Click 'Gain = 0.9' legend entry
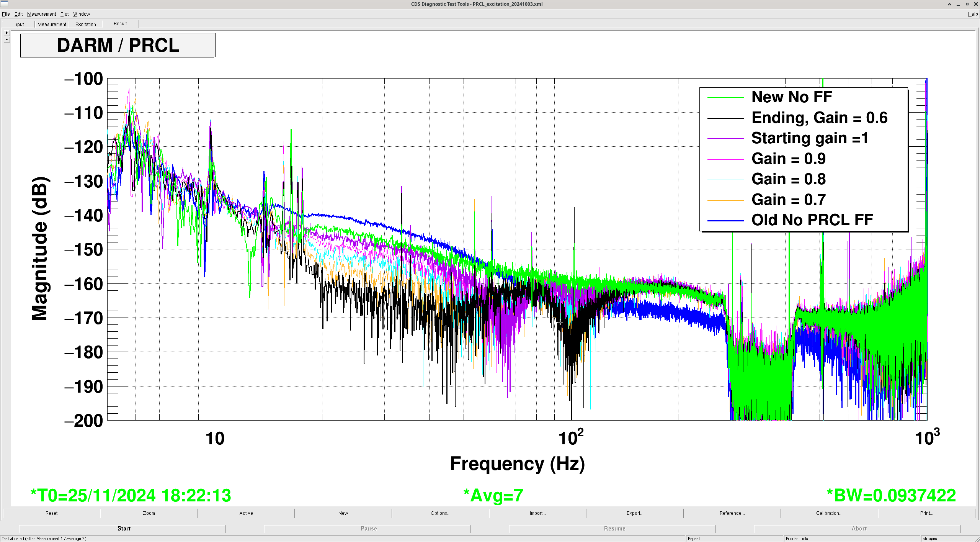The image size is (980, 542). pyautogui.click(x=789, y=159)
